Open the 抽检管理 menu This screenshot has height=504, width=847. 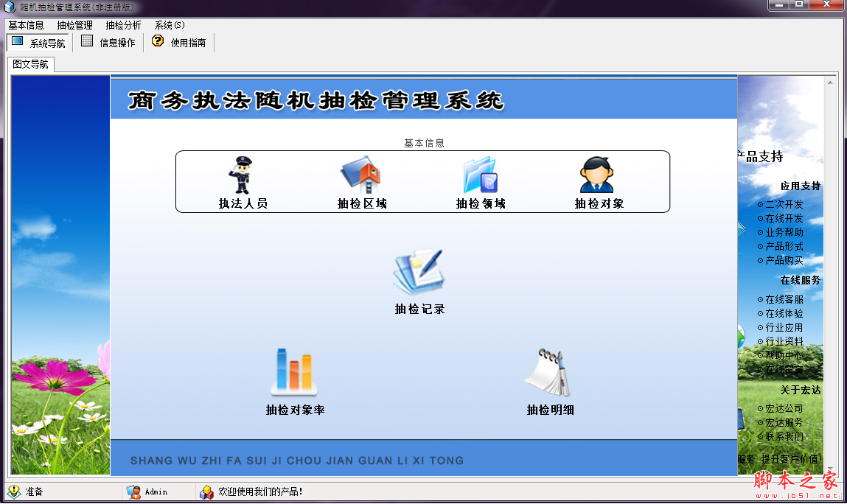pos(74,24)
